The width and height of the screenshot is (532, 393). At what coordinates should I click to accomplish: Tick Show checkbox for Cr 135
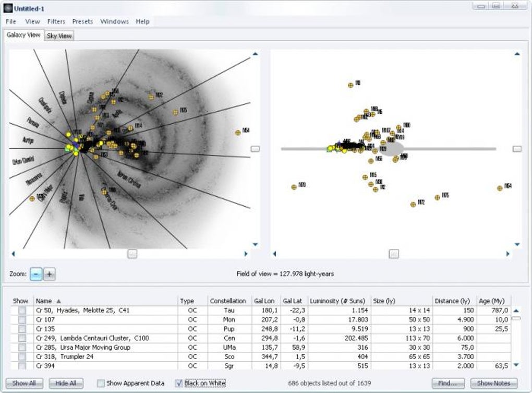pyautogui.click(x=22, y=329)
